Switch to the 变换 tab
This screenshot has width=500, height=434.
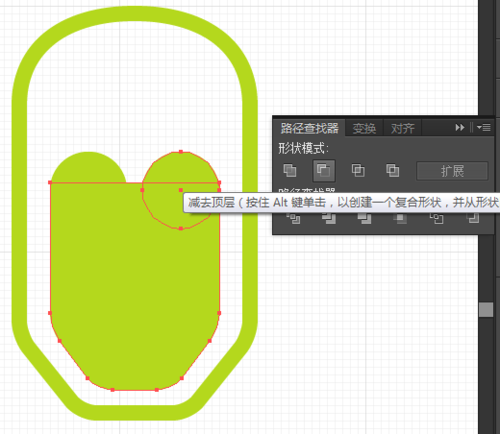364,128
